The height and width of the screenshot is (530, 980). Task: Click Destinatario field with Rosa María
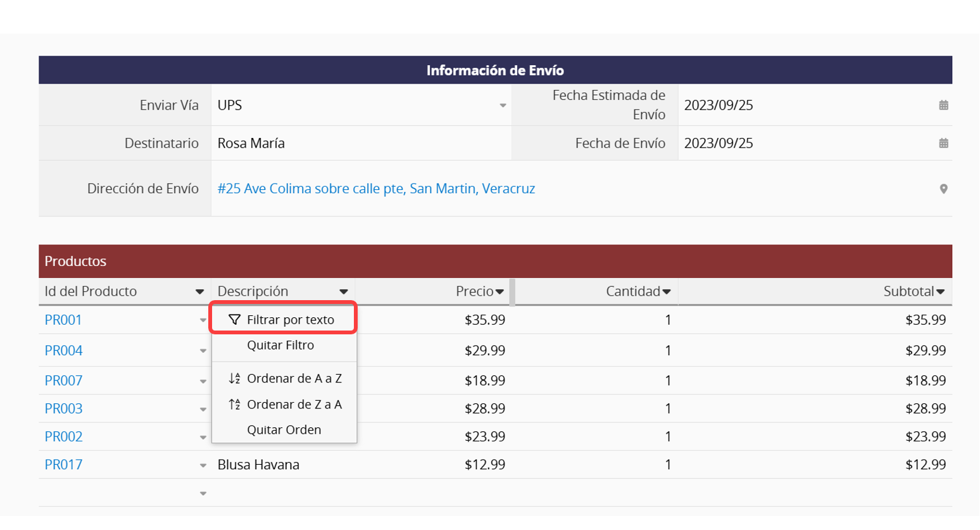click(361, 143)
